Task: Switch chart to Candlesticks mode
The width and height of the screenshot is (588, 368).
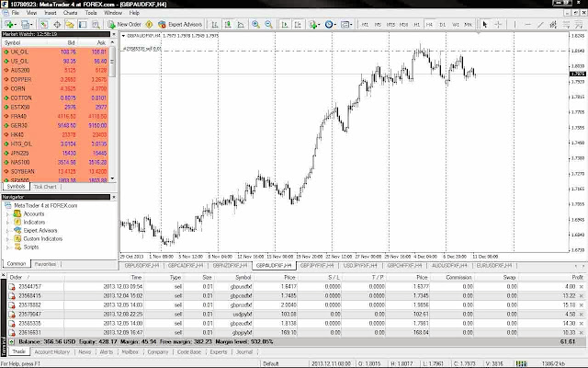Action: click(228, 25)
